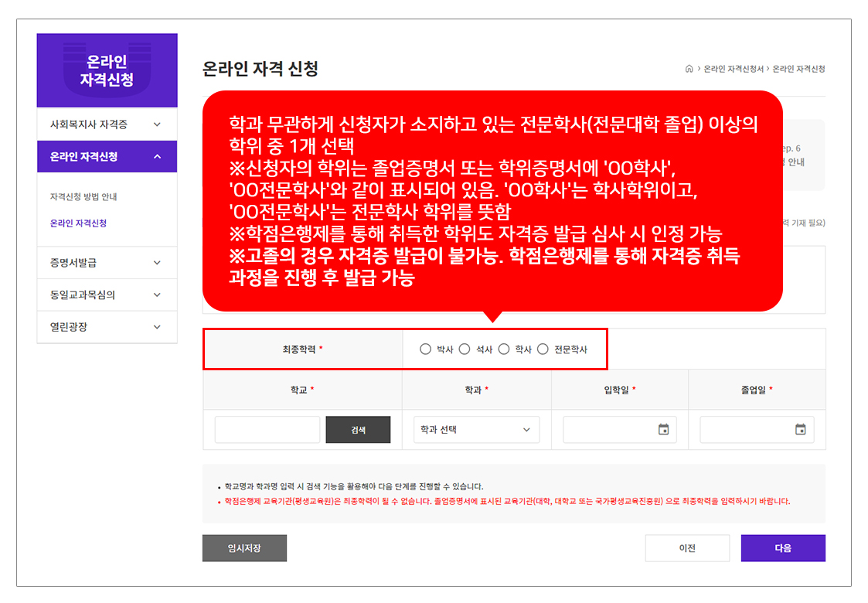
Task: Select the 석사 radio button
Action: 465,349
